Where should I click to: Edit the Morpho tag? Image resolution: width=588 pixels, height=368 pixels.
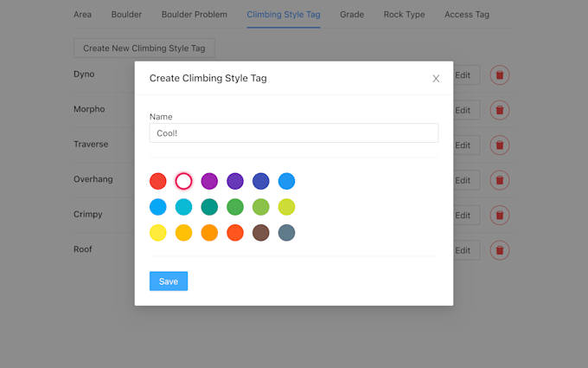466,110
